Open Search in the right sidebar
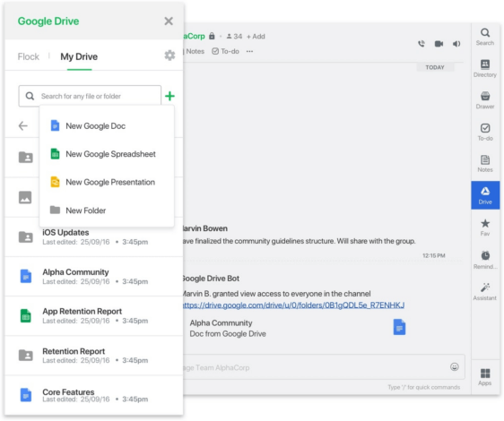 485,37
